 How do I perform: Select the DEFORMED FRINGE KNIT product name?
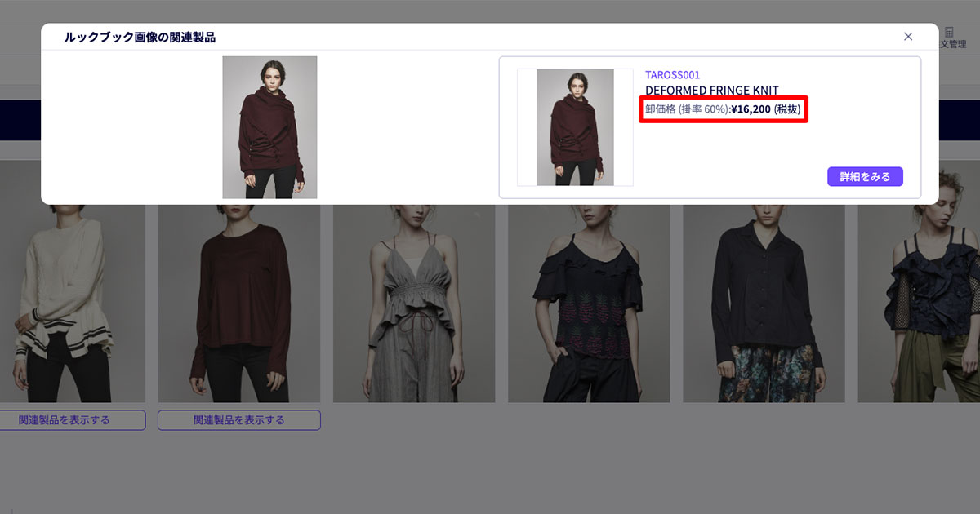(x=712, y=91)
